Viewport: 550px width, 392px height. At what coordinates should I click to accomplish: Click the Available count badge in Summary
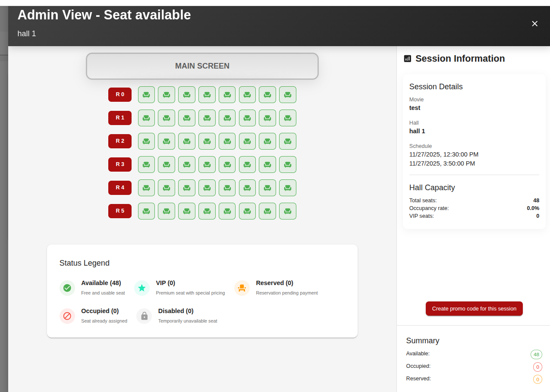click(537, 354)
